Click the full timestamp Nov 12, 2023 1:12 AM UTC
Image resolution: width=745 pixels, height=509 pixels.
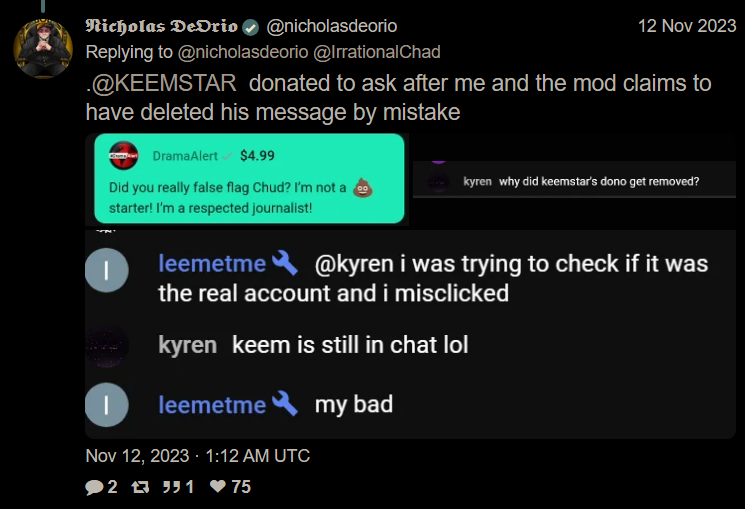[198, 456]
